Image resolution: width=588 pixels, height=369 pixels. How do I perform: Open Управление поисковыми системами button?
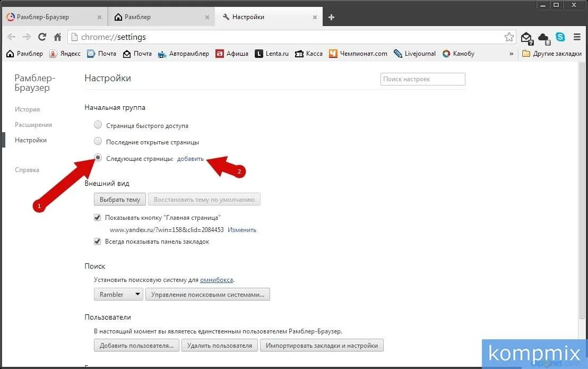[207, 294]
